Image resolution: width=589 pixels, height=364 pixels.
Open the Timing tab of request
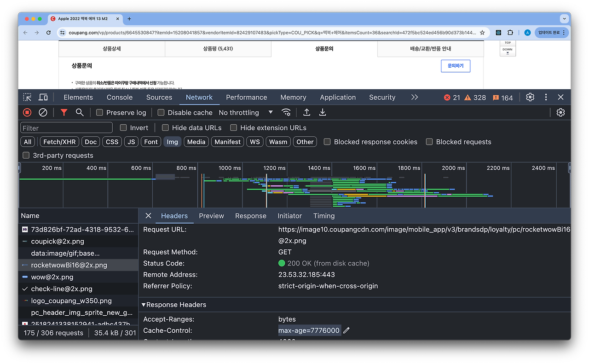point(324,216)
